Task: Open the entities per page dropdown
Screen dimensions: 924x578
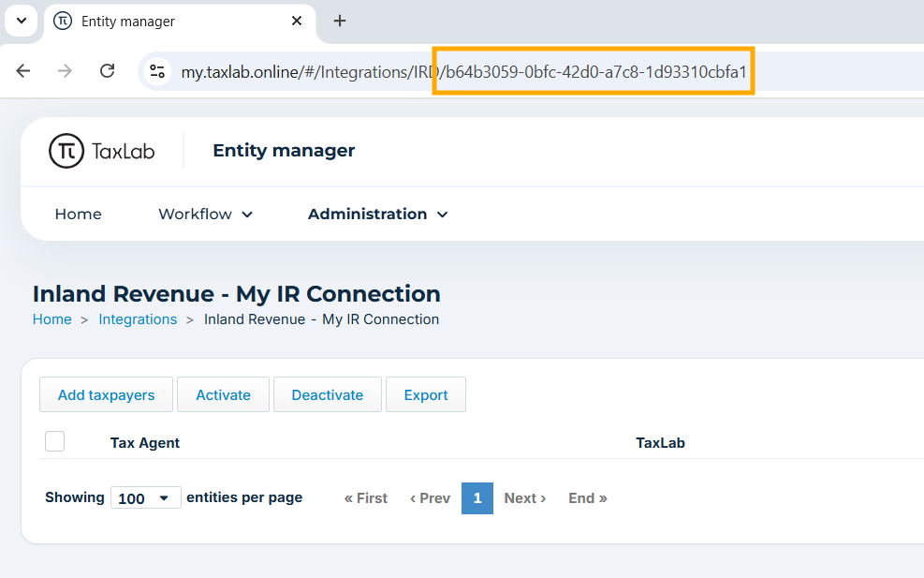Action: click(145, 498)
